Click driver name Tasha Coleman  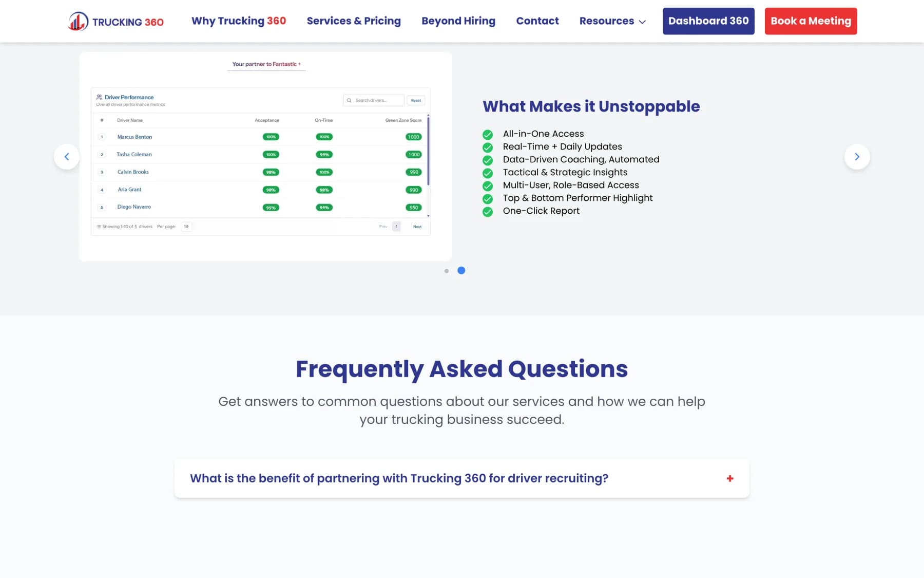134,154
